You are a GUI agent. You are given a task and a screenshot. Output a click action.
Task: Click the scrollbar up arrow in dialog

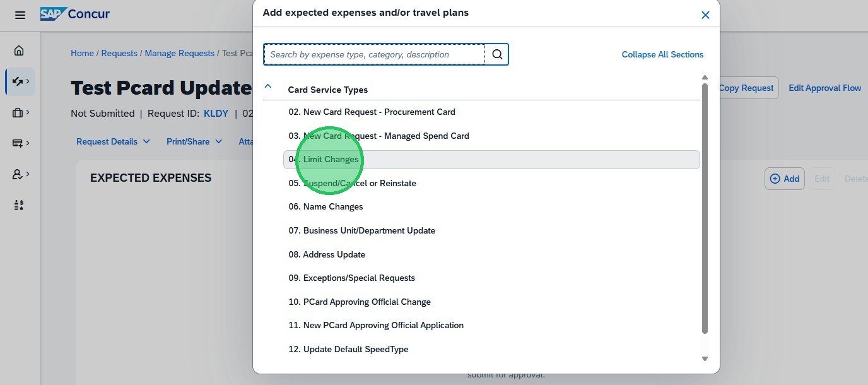click(x=705, y=78)
